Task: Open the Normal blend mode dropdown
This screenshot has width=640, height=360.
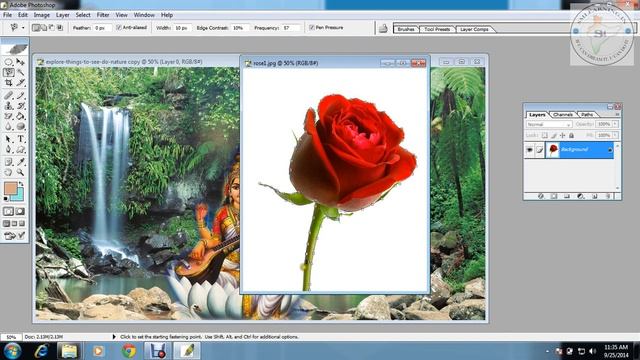Action: [x=549, y=124]
